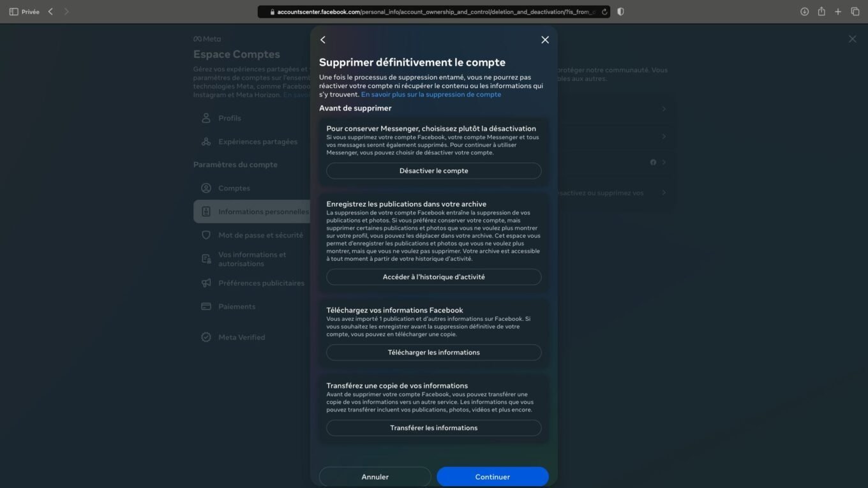Click the Safari address bar URL
The width and height of the screenshot is (868, 488).
point(433,11)
